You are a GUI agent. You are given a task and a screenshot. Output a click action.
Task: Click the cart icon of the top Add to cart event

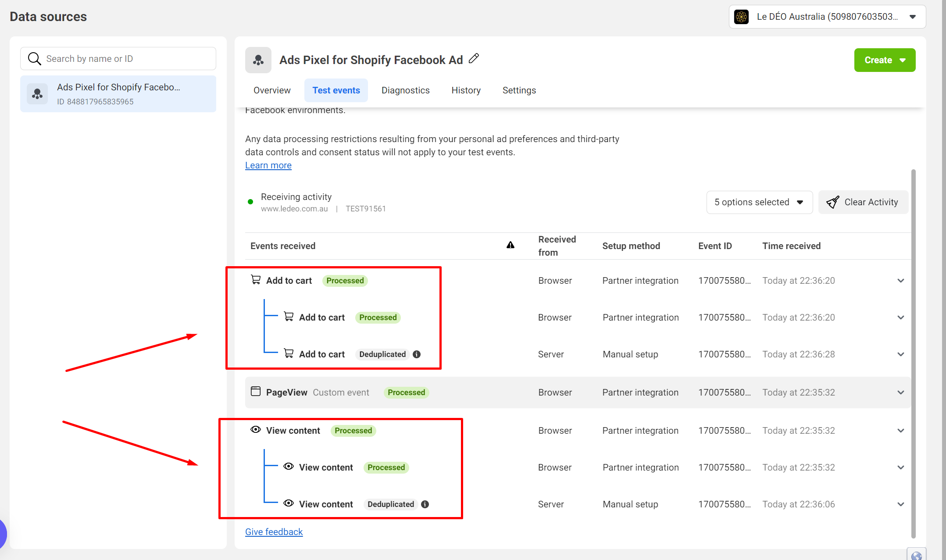coord(256,280)
